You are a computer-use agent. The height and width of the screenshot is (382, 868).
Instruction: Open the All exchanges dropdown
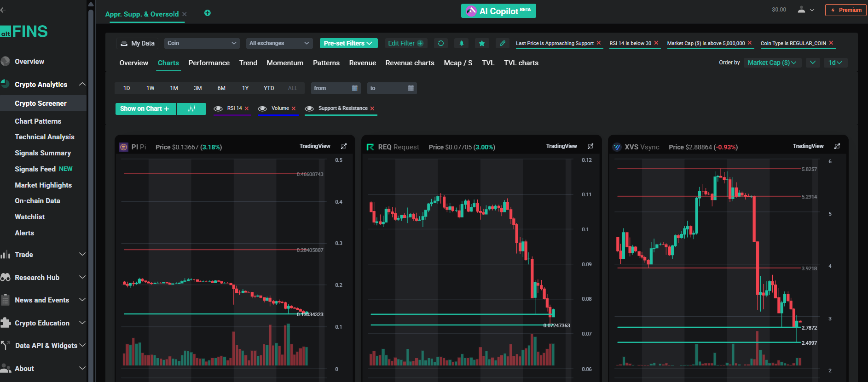[279, 43]
